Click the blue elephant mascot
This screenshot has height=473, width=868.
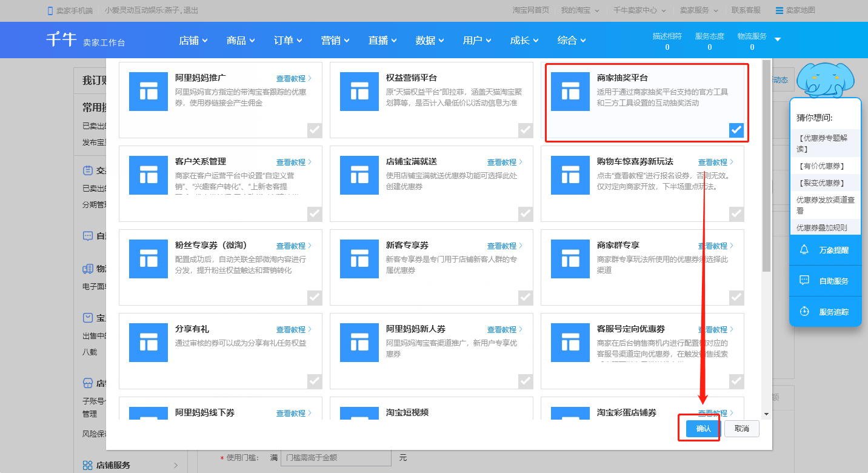(825, 79)
